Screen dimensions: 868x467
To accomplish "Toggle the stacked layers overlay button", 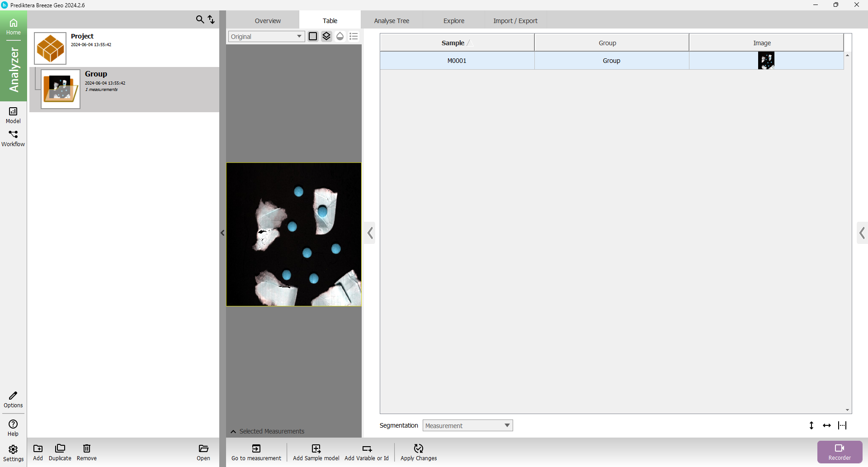I will (x=326, y=36).
